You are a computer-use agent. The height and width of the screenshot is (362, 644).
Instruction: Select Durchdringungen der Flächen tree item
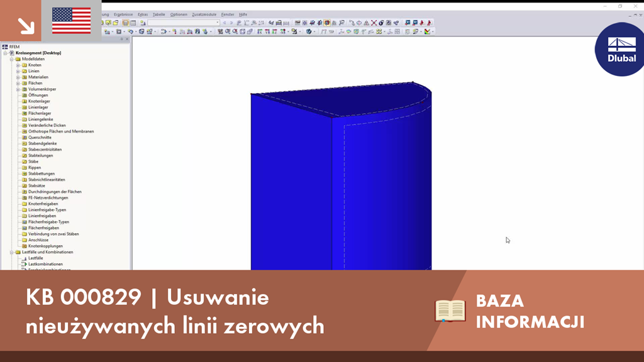(55, 192)
